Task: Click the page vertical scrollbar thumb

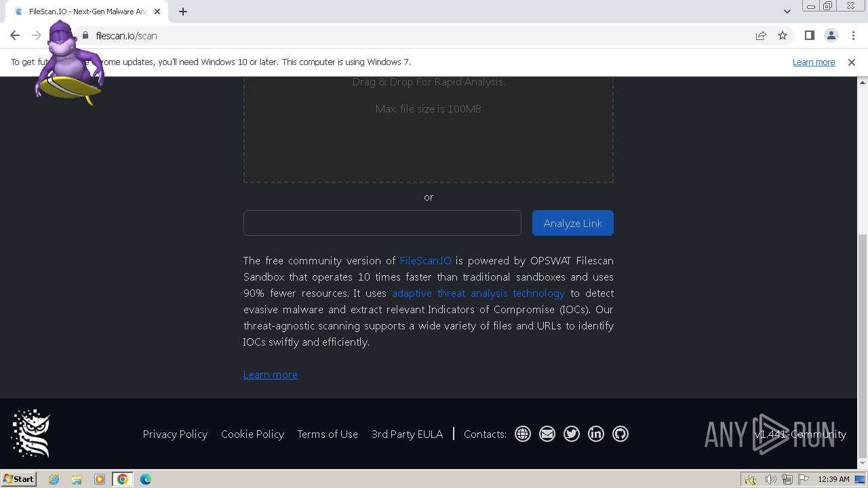Action: point(863,346)
